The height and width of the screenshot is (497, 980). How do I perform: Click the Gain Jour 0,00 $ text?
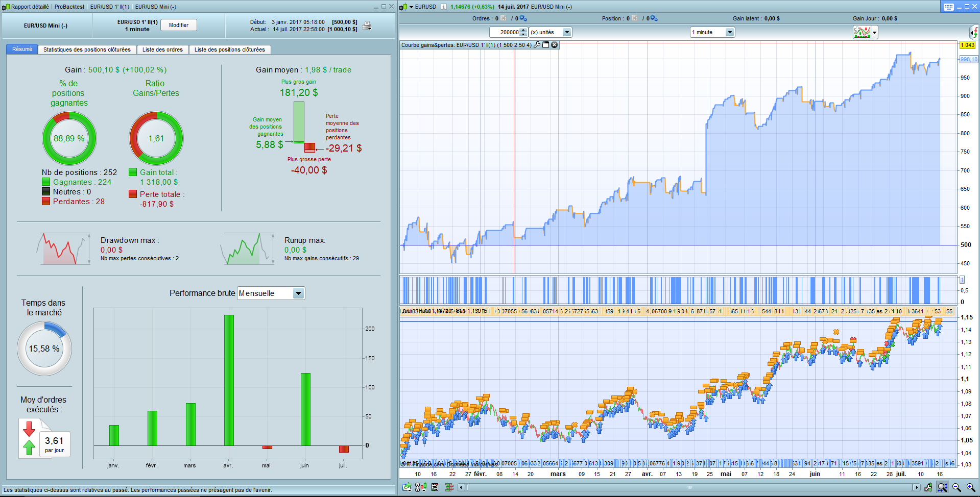[x=875, y=18]
